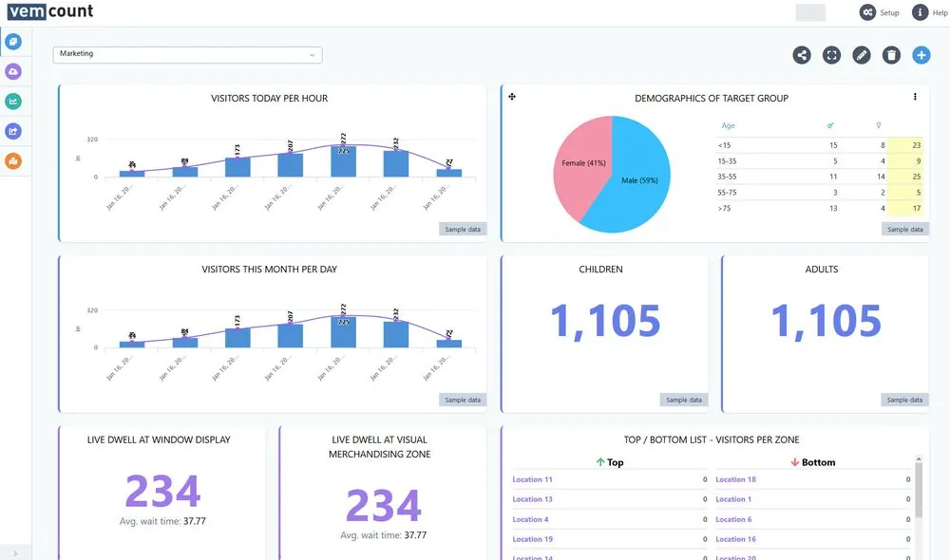
Task: Open Help via the info icon
Action: [920, 12]
